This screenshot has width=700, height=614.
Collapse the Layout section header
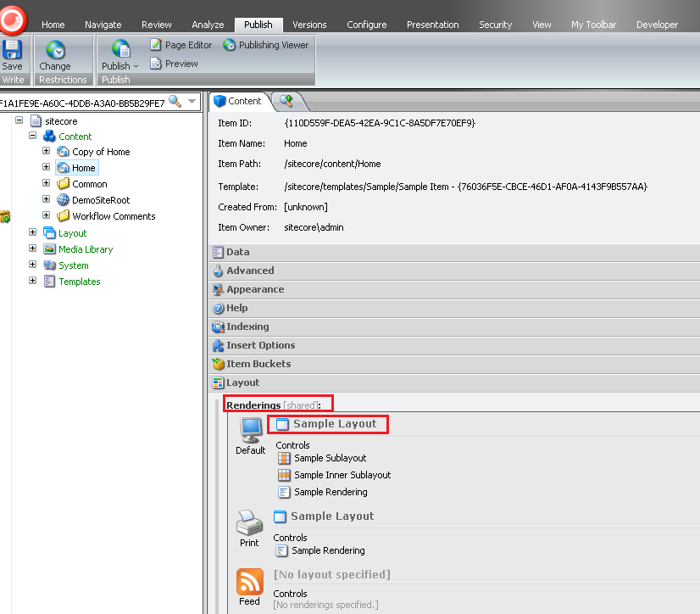pos(454,383)
